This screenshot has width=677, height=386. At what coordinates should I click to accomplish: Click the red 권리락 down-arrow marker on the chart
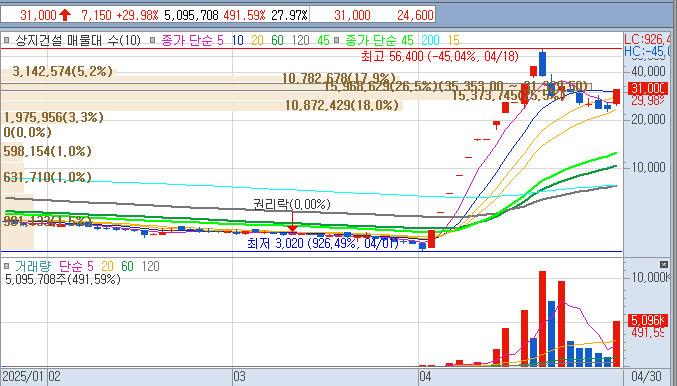coord(292,221)
